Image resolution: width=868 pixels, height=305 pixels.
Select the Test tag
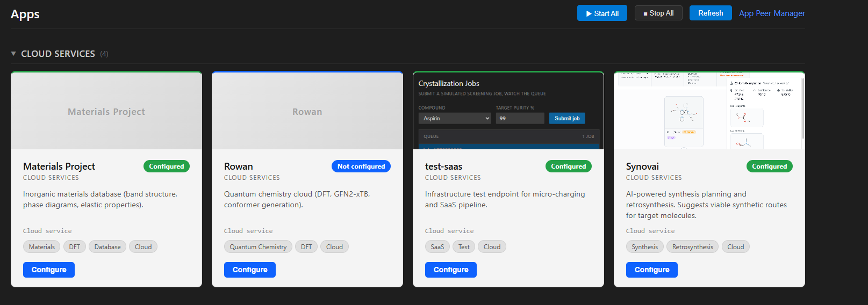click(464, 246)
